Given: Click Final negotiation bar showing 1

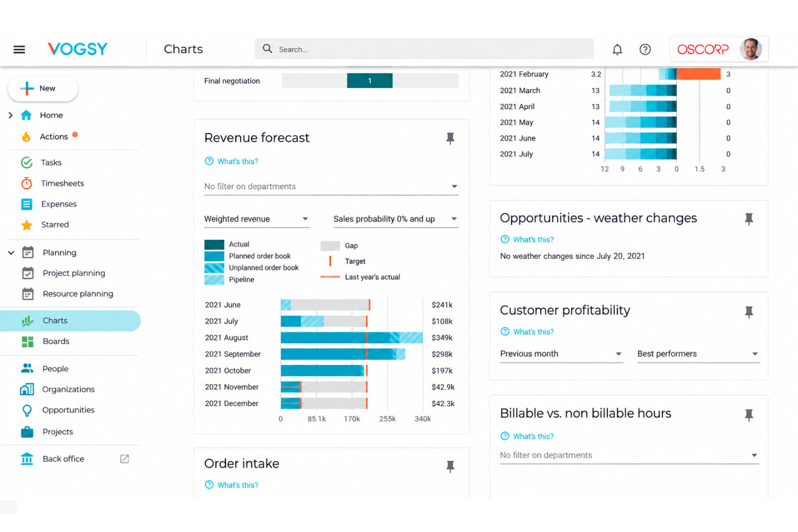Looking at the screenshot, I should [370, 81].
